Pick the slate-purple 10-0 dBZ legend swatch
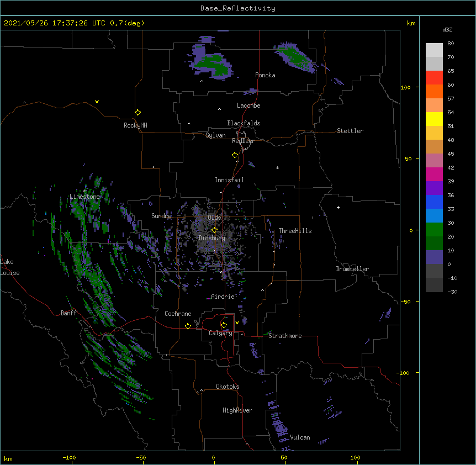Viewport: 476px width, 465px height. pos(434,257)
